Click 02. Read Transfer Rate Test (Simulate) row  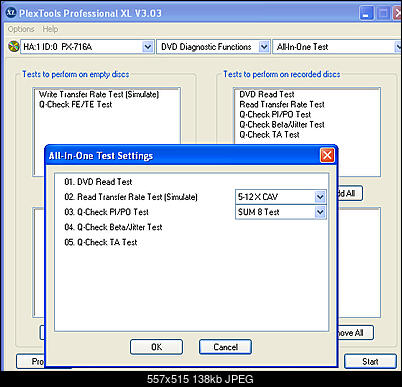click(x=131, y=197)
